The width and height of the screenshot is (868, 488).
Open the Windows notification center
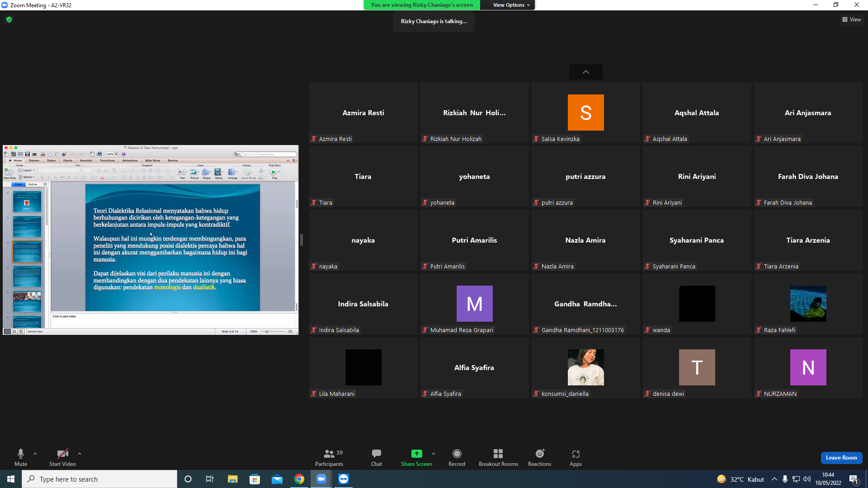(x=854, y=479)
